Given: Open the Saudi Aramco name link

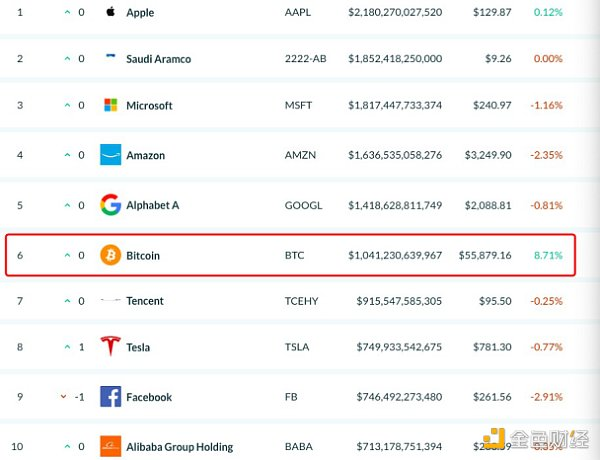Looking at the screenshot, I should 158,59.
